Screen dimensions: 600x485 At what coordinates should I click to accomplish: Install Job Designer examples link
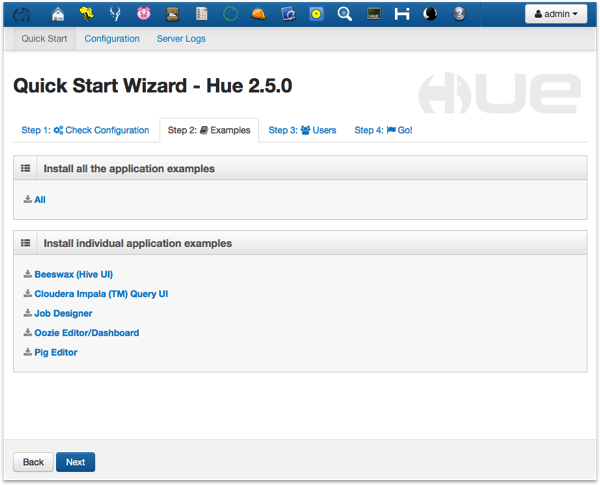[x=63, y=314]
